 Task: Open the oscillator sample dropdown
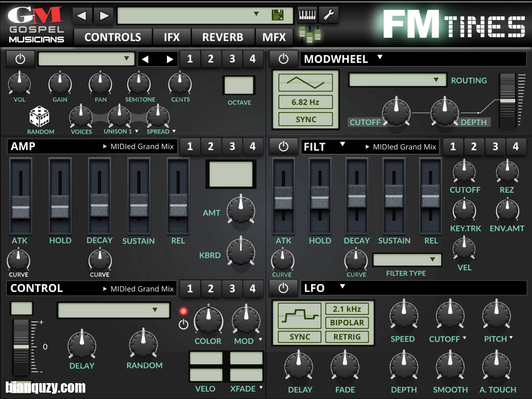[x=86, y=59]
